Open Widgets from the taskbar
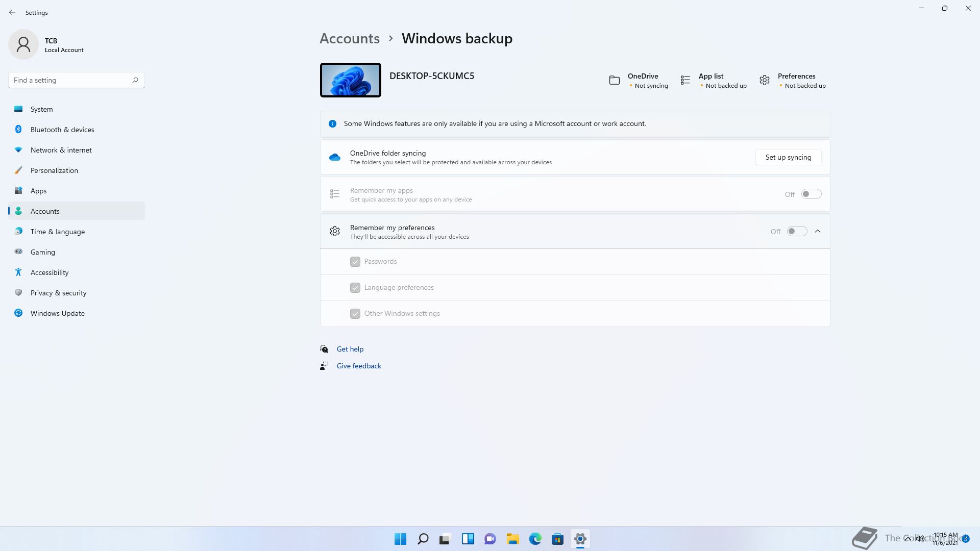 [x=468, y=539]
